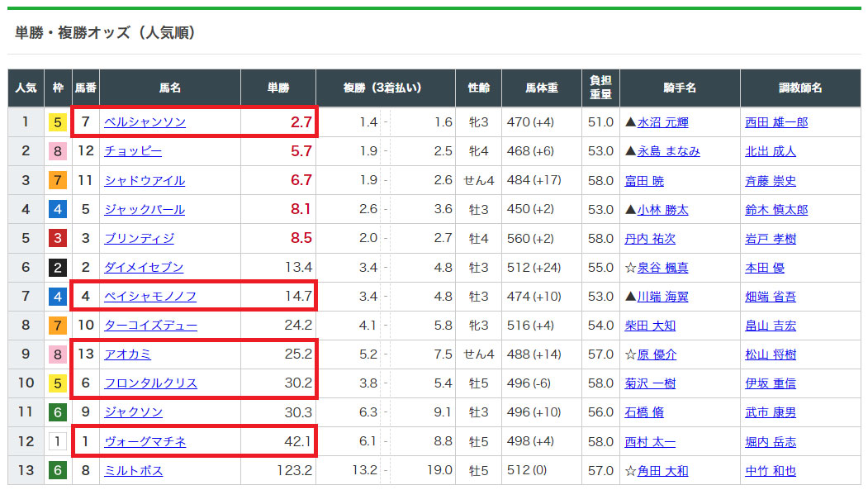The height and width of the screenshot is (490, 868).
Task: Open the アオカミ horse link
Action: (127, 354)
